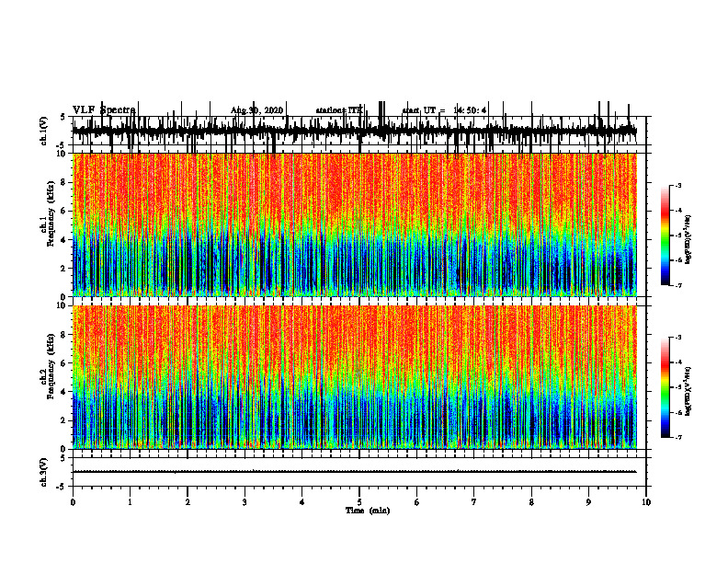The width and height of the screenshot is (728, 563).
Task: Click the flat ch.3 voltage trace
Action: click(x=354, y=472)
